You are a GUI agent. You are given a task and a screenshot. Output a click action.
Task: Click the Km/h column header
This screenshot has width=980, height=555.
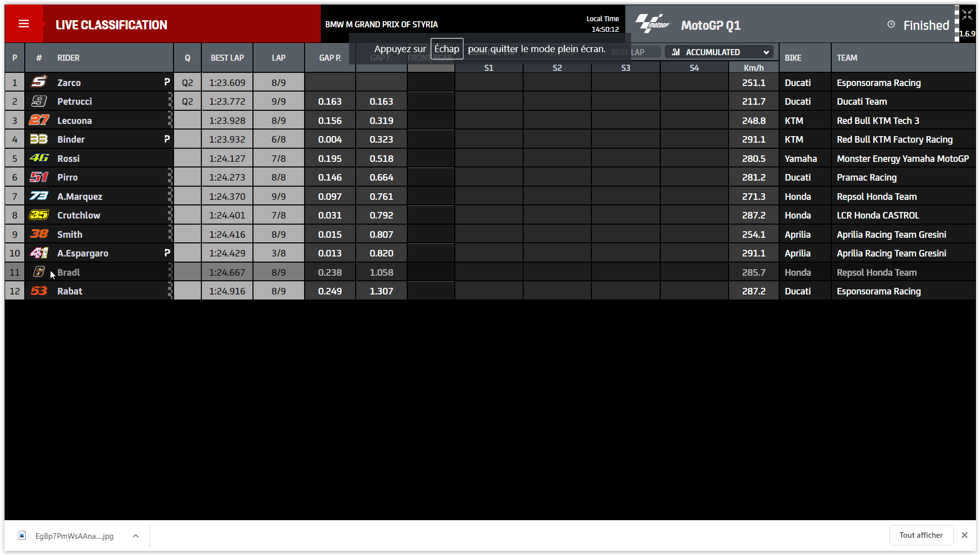[x=753, y=68]
